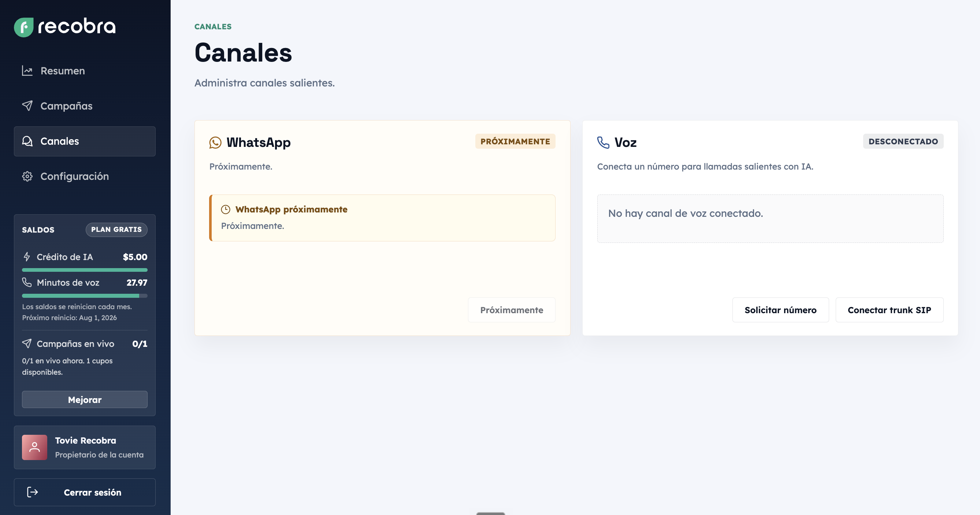Click the WhatsApp logo icon

tap(215, 142)
